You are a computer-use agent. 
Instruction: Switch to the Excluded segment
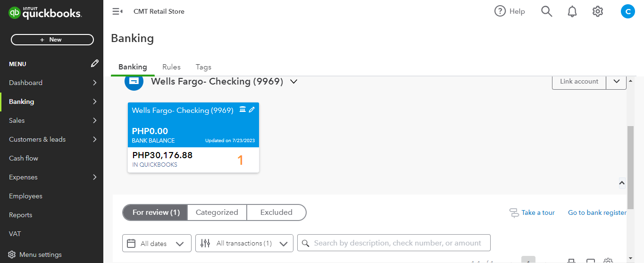(276, 212)
